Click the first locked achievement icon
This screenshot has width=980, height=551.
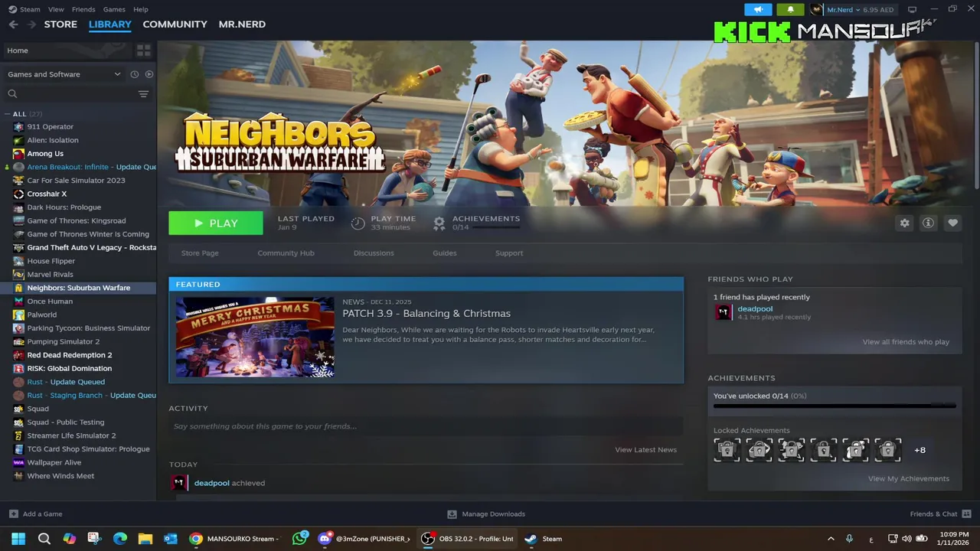click(727, 450)
